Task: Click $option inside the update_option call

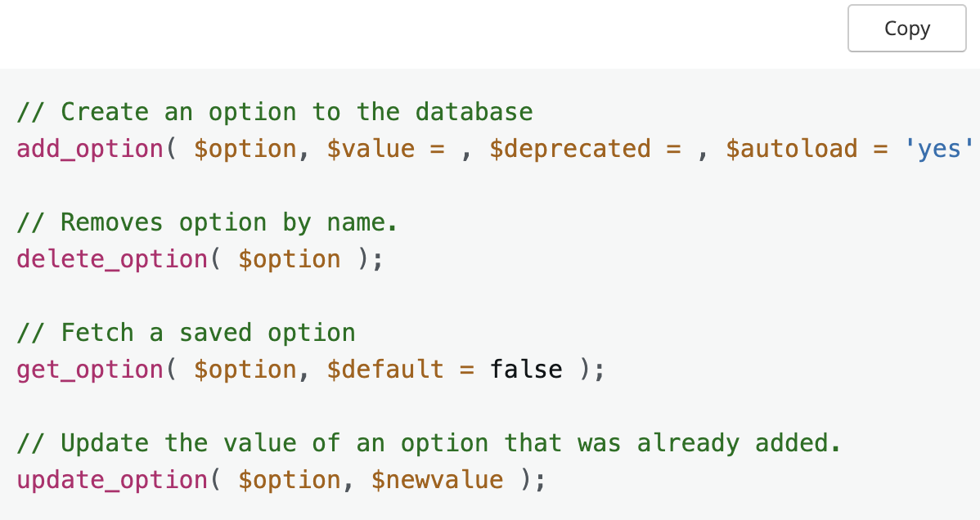Action: (x=290, y=480)
